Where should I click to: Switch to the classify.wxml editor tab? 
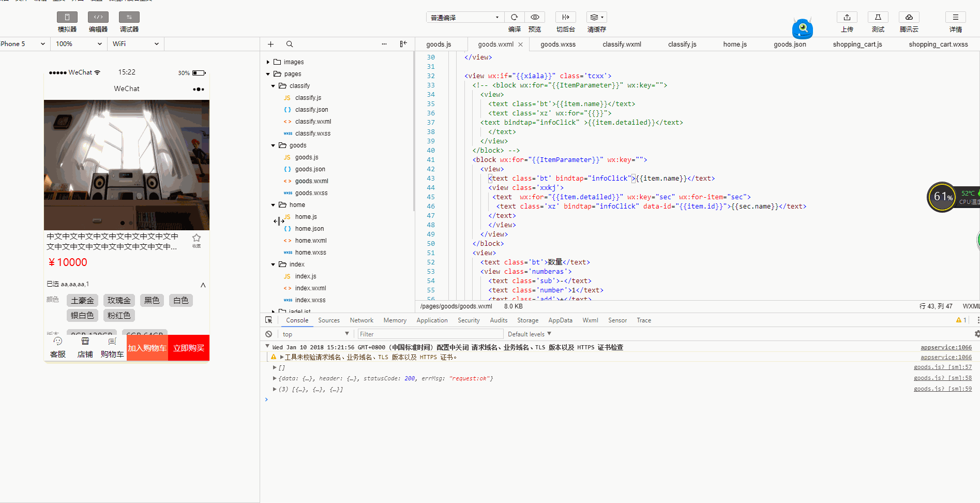click(x=622, y=45)
